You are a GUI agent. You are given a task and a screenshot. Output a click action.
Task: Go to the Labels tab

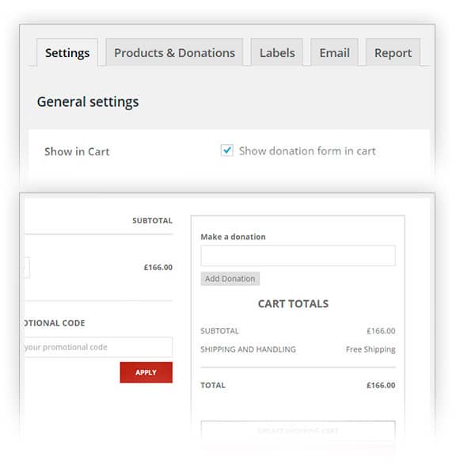coord(277,52)
